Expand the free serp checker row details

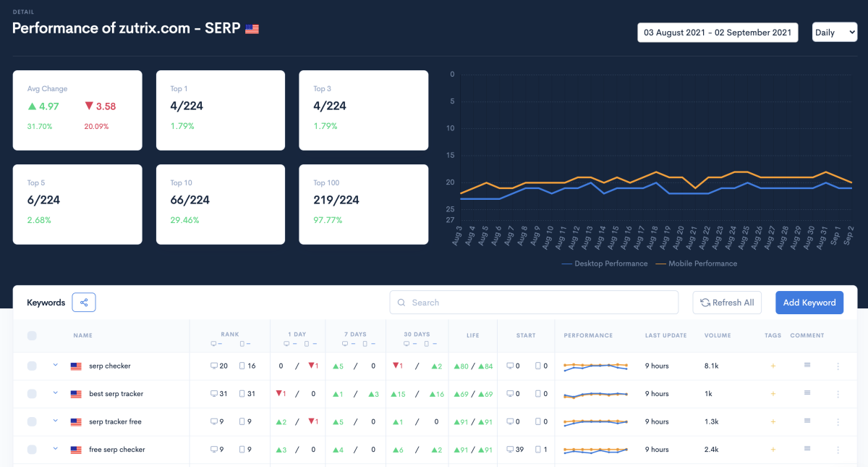[55, 450]
